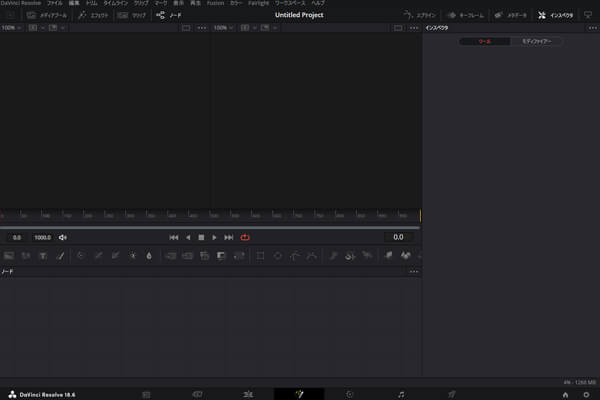The width and height of the screenshot is (600, 400).
Task: Open the ワークスペース menu
Action: coord(291,4)
